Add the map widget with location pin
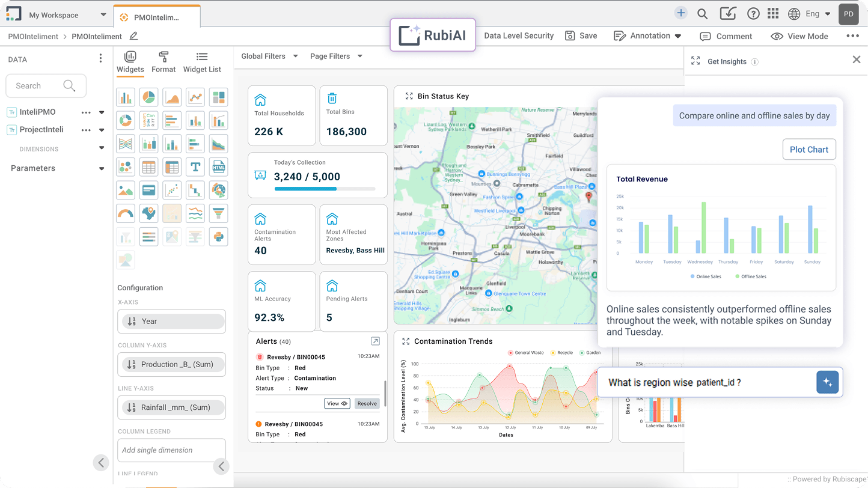This screenshot has height=488, width=868. click(148, 213)
